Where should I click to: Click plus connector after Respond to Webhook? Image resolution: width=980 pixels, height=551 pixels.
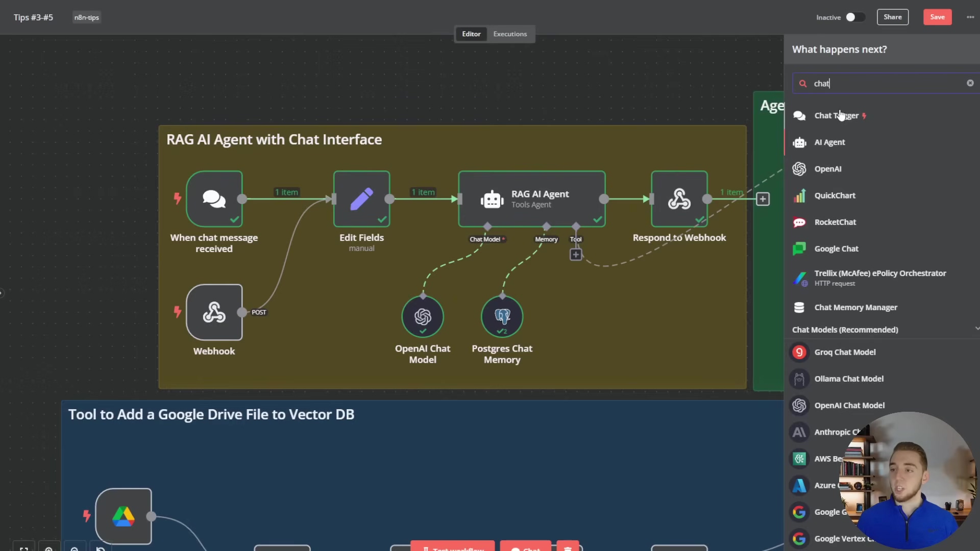pyautogui.click(x=763, y=199)
